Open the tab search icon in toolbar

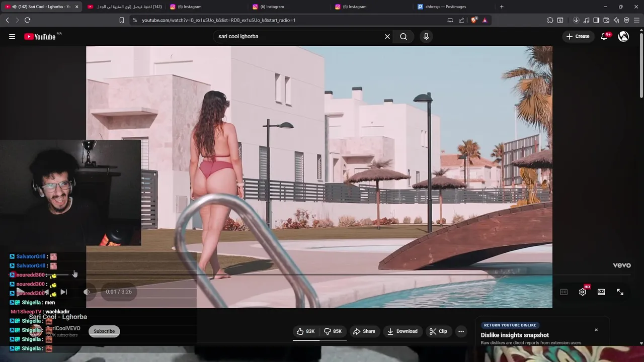coord(560,20)
